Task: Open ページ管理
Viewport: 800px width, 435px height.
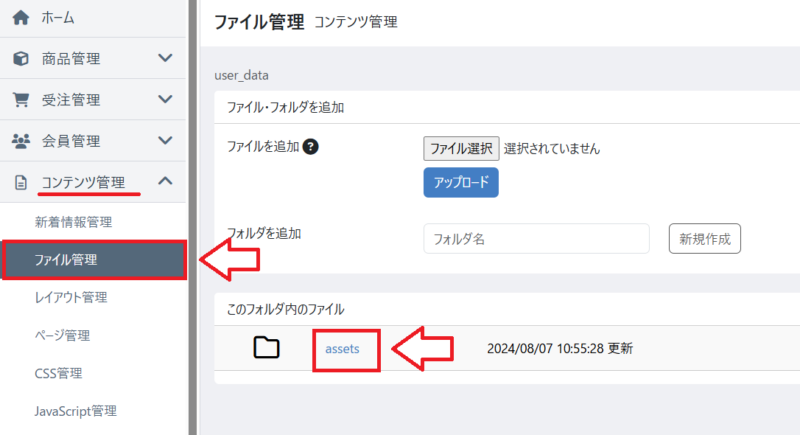Action: (62, 336)
